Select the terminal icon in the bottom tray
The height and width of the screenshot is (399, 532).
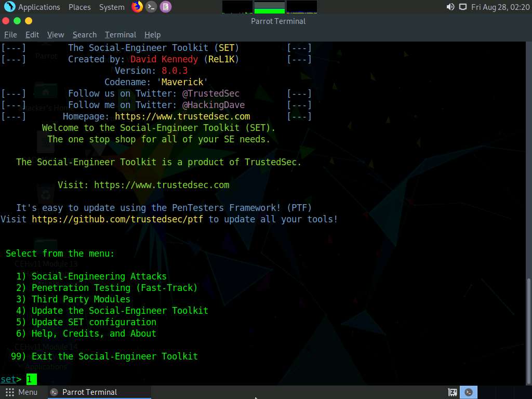click(469, 392)
